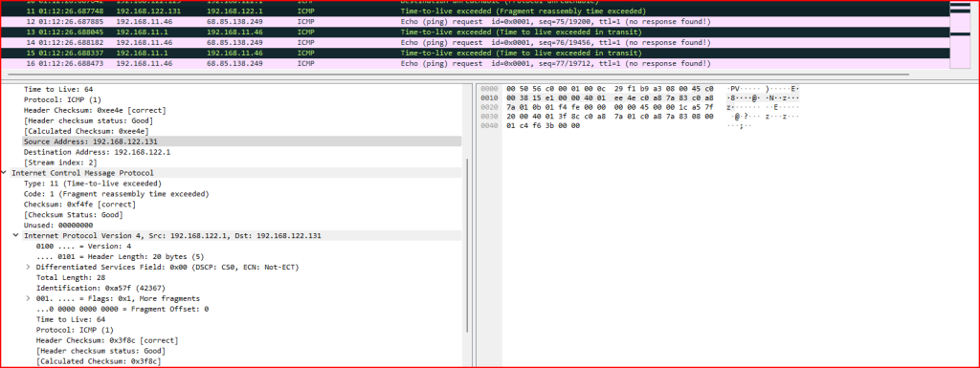Select Header Checksum: 0x3f8c [correct] line
Image resolution: width=980 pixels, height=368 pixels.
(x=107, y=340)
